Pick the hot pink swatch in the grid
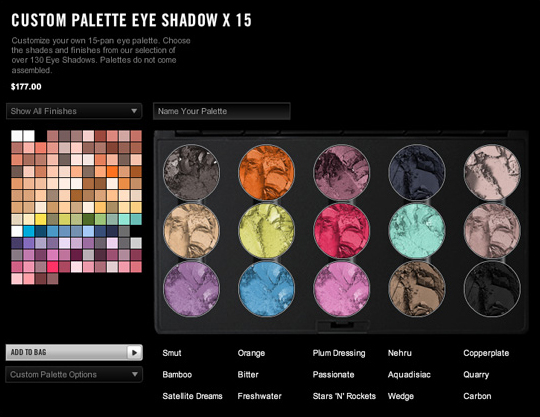Screen dimensions: 540x417 point(52,267)
